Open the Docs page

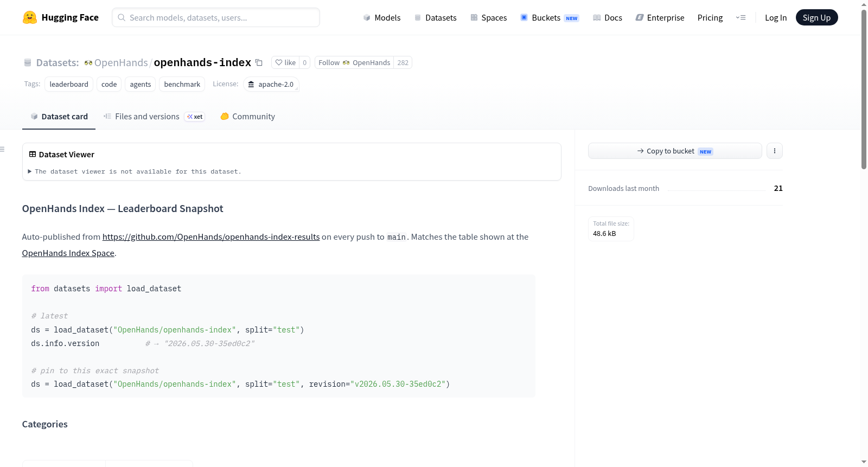608,17
